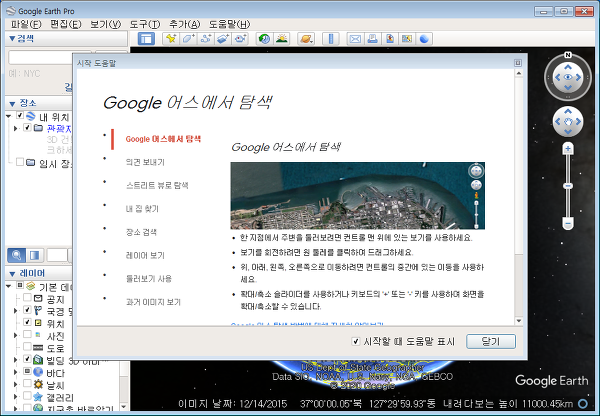
Task: Select the 스트리트 뷰로 탐색 help topic
Action: [x=157, y=186]
